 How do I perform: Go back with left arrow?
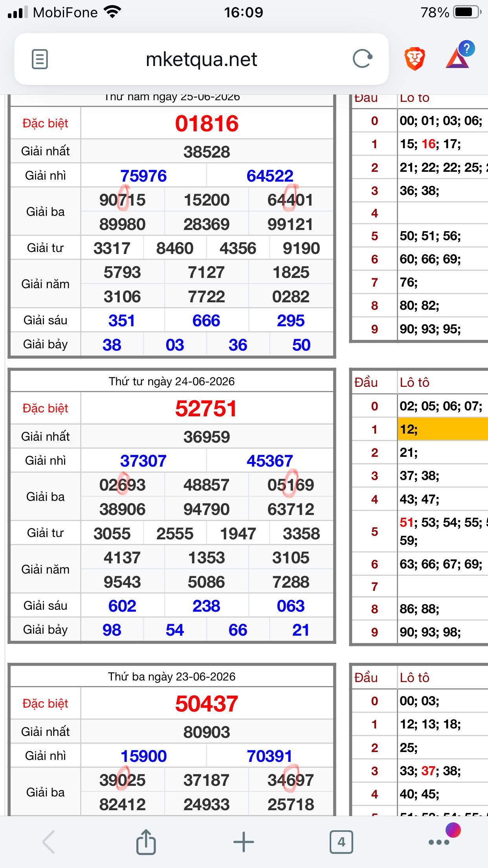point(48,842)
